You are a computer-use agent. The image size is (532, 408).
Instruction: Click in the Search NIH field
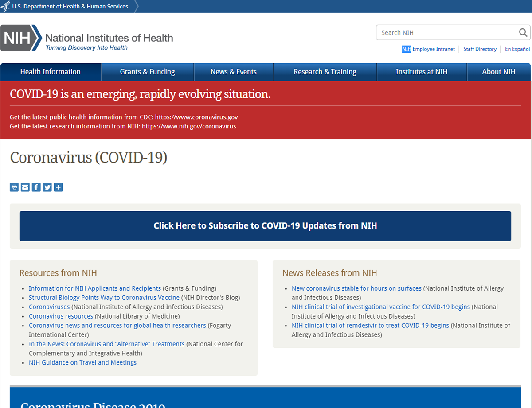point(446,33)
